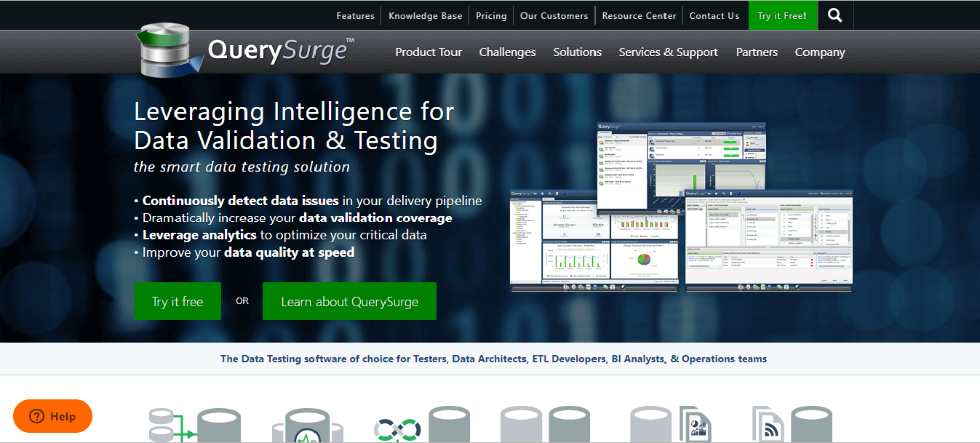Click 'the smart data testing solution' subtitle
The image size is (980, 443).
tap(242, 167)
